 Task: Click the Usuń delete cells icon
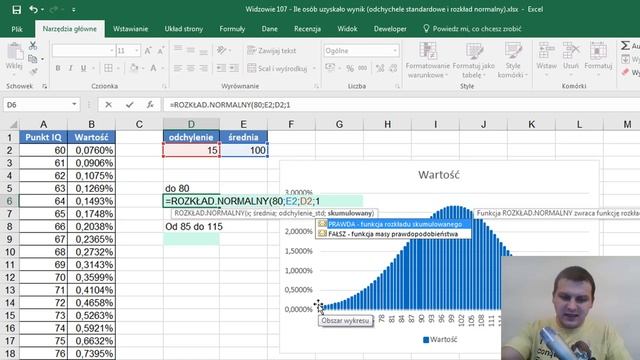[571, 51]
